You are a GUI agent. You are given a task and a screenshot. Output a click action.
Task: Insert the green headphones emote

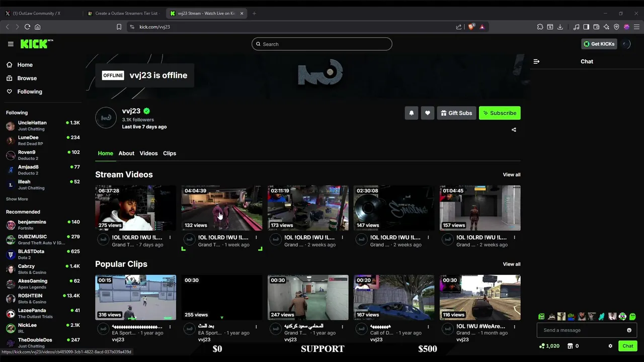pos(622,317)
